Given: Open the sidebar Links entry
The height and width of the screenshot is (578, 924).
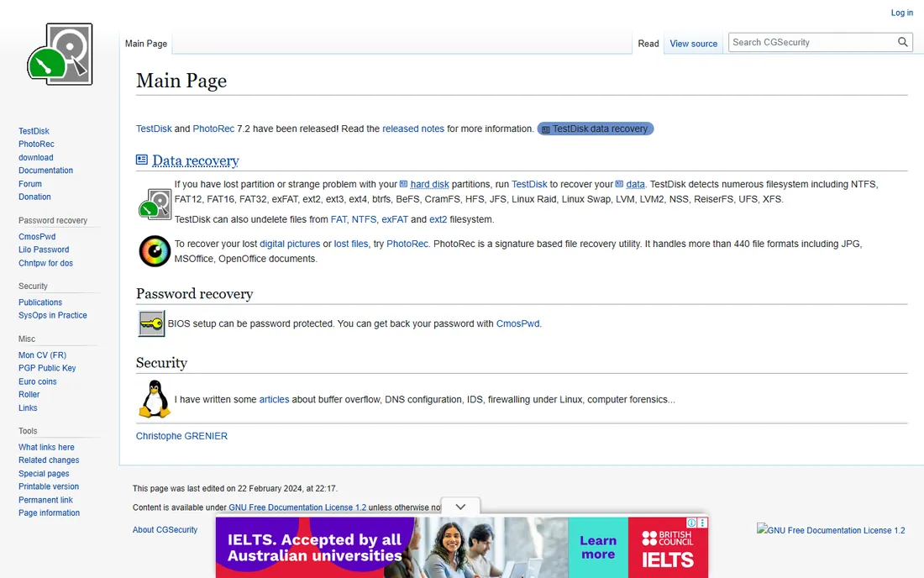Looking at the screenshot, I should pos(28,407).
